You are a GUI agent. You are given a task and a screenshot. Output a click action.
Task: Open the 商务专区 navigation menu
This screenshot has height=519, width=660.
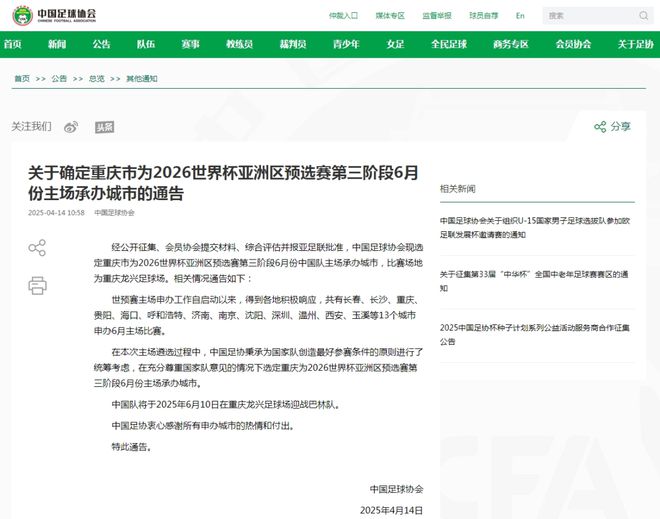(x=511, y=44)
